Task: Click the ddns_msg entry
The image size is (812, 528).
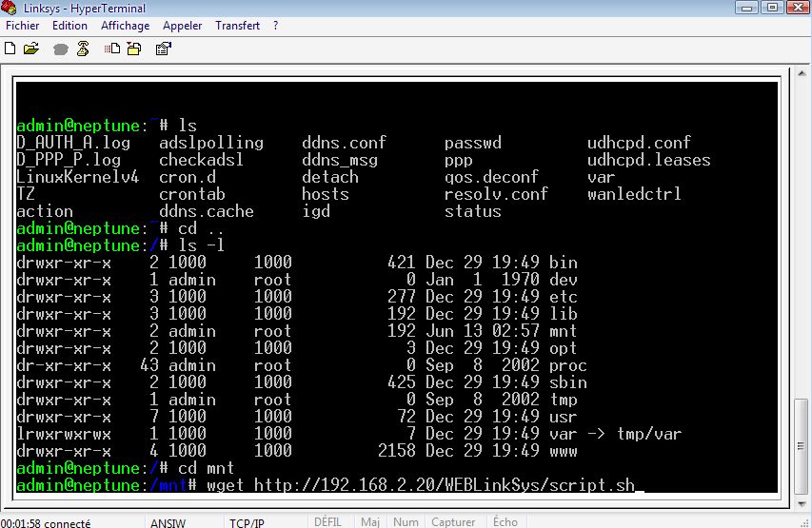Action: (340, 161)
